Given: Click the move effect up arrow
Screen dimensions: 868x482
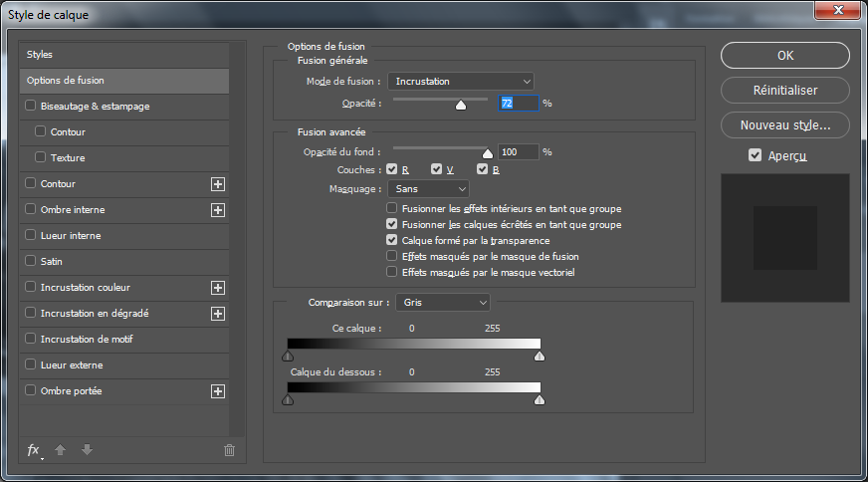Looking at the screenshot, I should pos(61,450).
